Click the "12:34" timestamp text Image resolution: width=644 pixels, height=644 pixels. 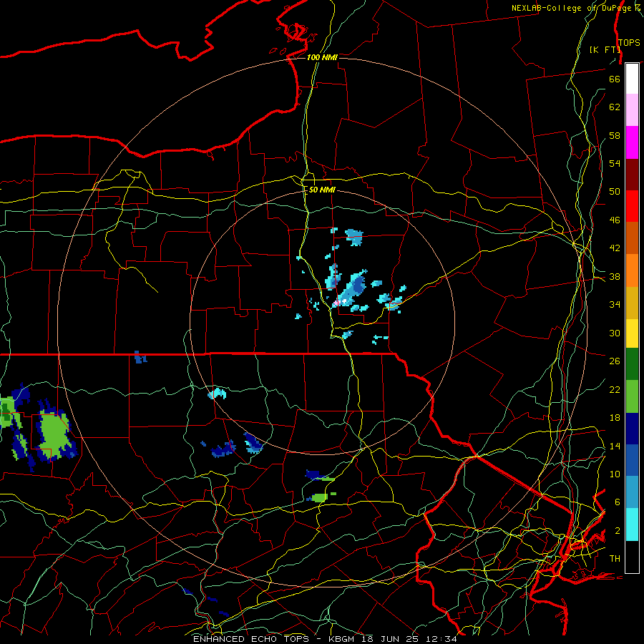click(x=442, y=639)
